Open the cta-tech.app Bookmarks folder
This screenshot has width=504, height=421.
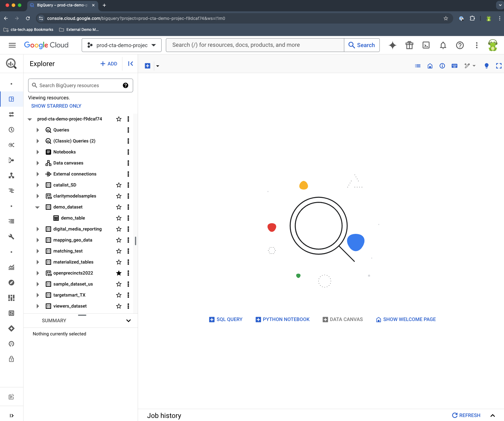pos(28,30)
